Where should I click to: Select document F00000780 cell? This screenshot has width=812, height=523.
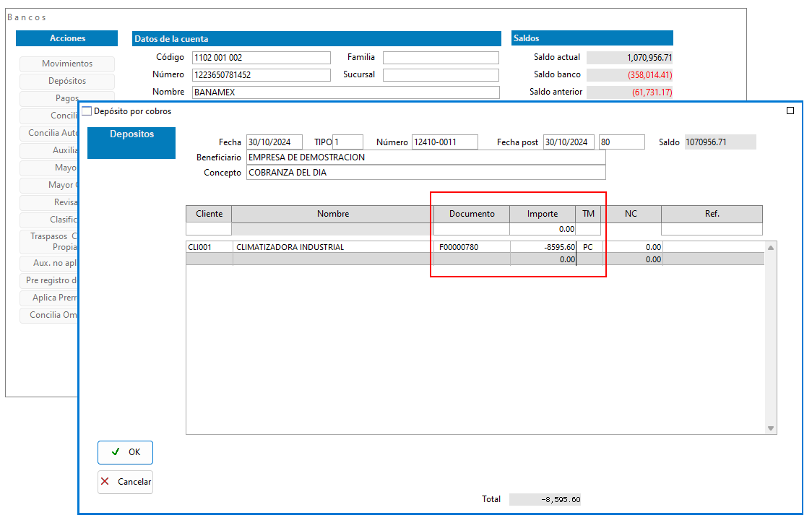click(472, 247)
